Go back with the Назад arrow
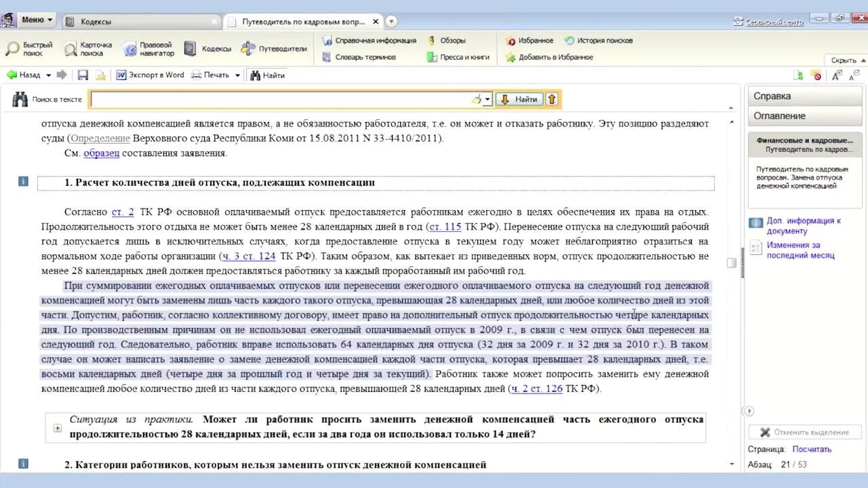 (23, 75)
